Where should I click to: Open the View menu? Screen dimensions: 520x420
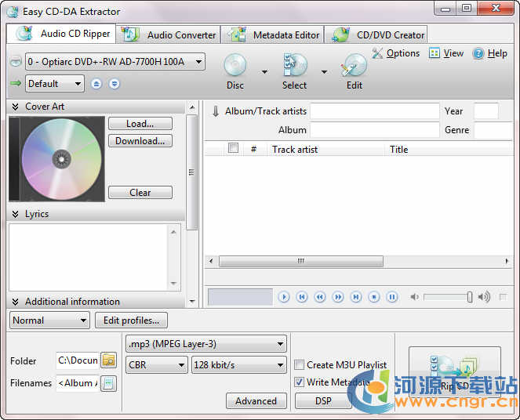click(446, 53)
